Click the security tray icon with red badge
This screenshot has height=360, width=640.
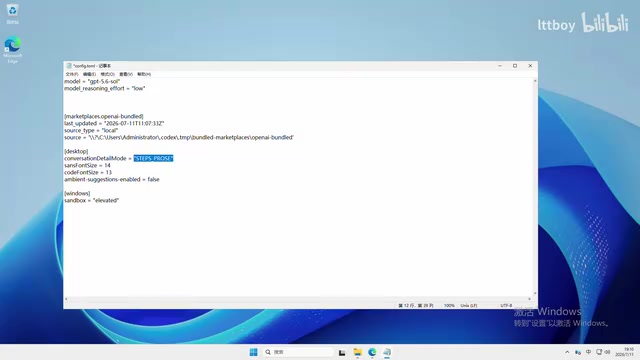(x=578, y=352)
